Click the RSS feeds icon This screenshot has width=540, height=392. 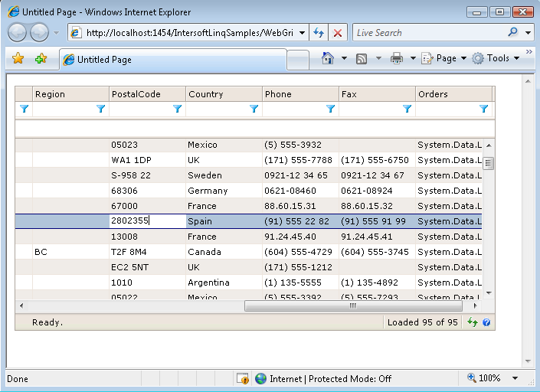362,58
